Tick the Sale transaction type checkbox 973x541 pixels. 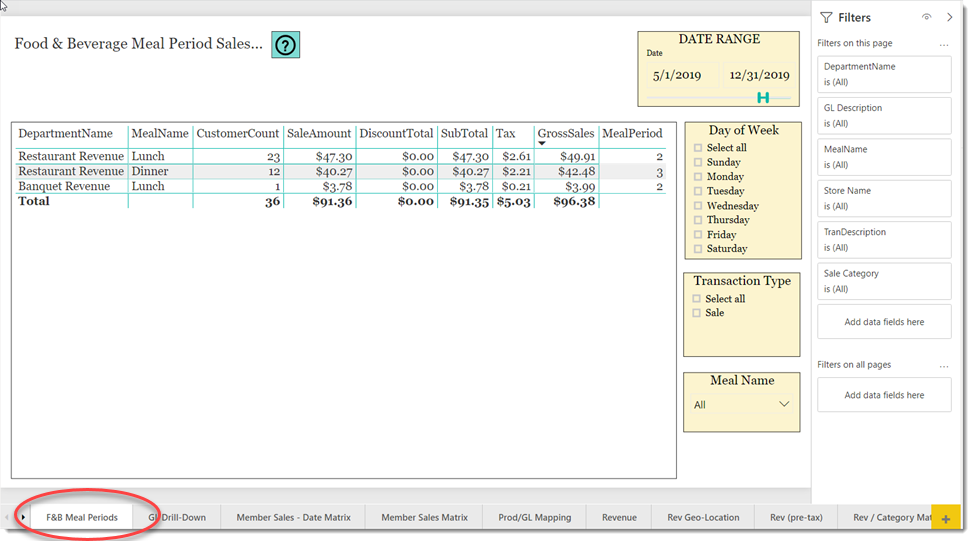[x=697, y=313]
